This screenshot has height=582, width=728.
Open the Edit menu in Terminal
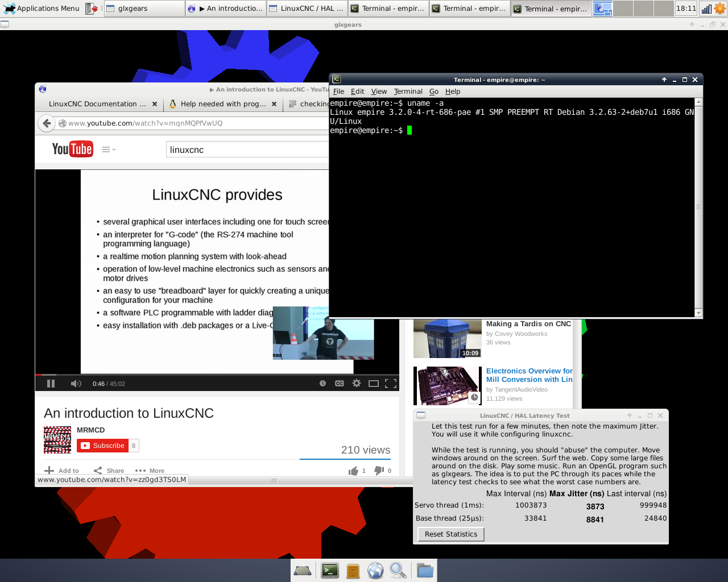tap(357, 92)
